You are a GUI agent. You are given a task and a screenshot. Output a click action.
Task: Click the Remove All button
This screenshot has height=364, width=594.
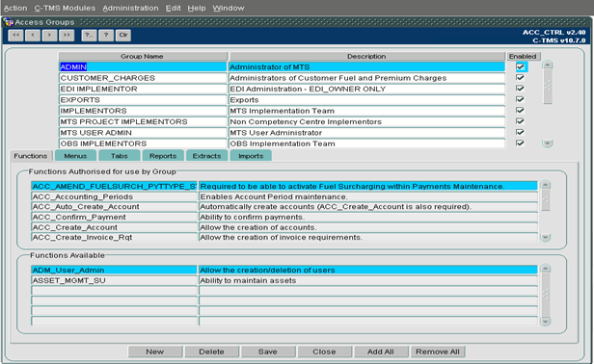pyautogui.click(x=438, y=351)
